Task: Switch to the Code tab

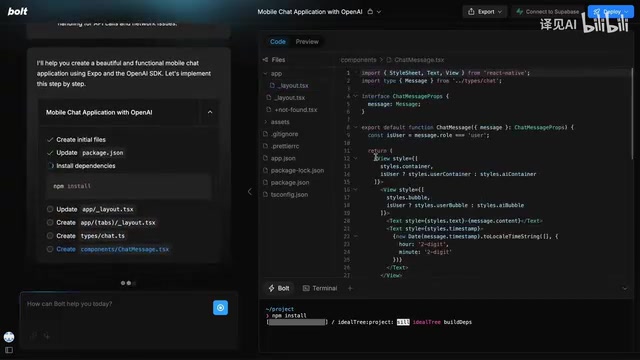Action: point(278,42)
